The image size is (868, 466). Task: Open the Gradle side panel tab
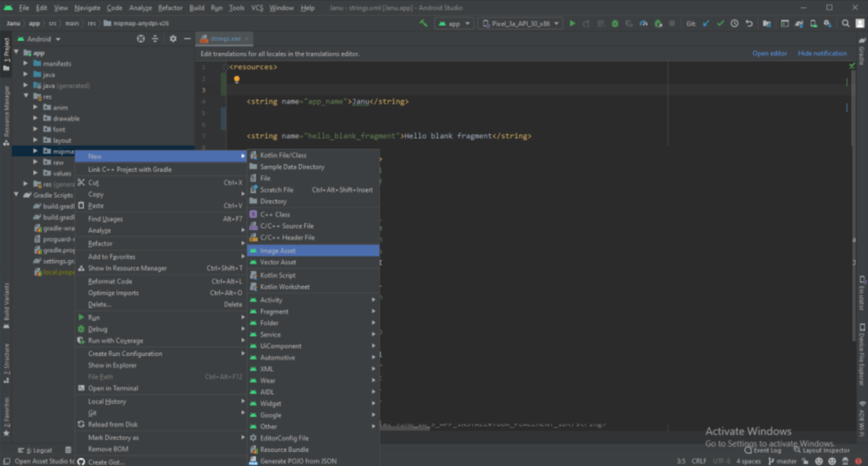(x=862, y=51)
